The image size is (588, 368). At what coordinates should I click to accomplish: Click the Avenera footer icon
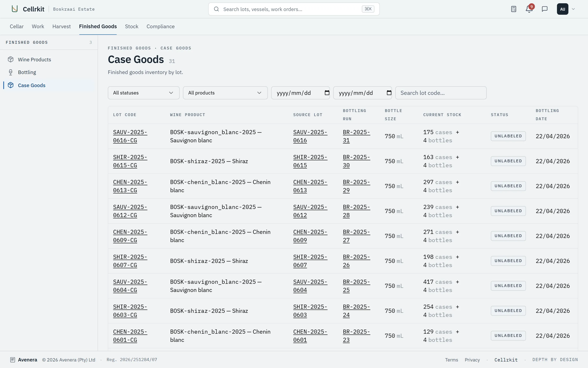point(13,360)
